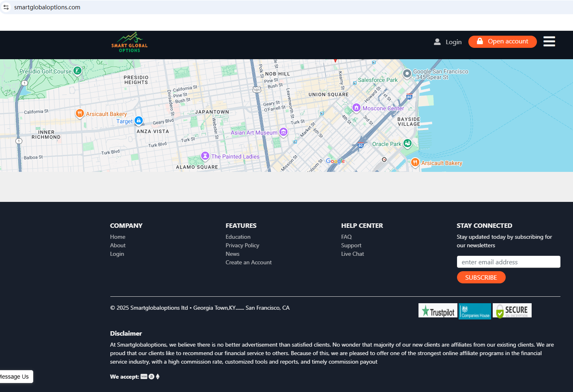Click the Smart Global Options logo
The width and height of the screenshot is (573, 392).
click(x=129, y=42)
